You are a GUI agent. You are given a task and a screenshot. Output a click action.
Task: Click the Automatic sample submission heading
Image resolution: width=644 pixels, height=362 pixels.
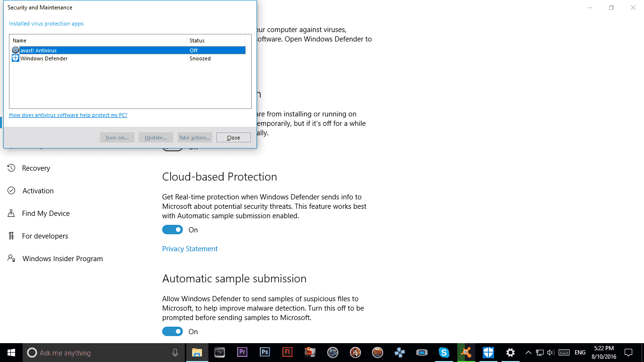point(234,279)
